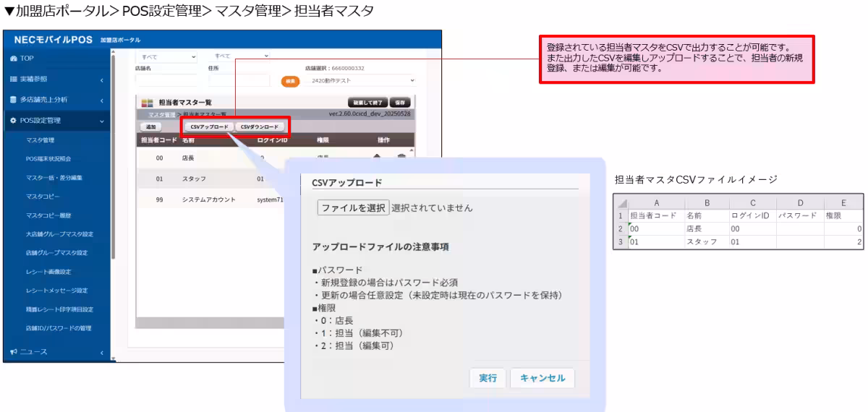868x412 pixels.
Task: Click the 実績参照 list icon
Action: click(13, 79)
